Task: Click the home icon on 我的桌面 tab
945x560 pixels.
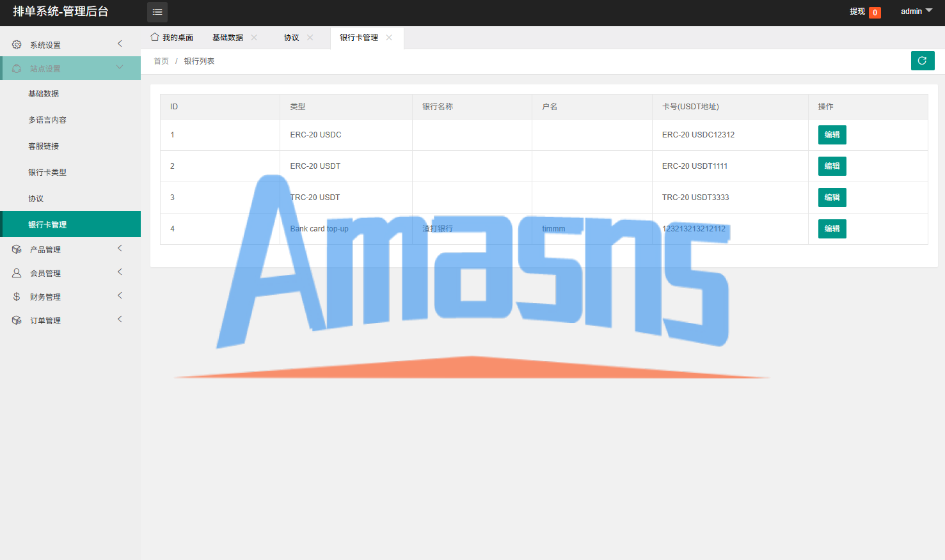Action: tap(155, 37)
